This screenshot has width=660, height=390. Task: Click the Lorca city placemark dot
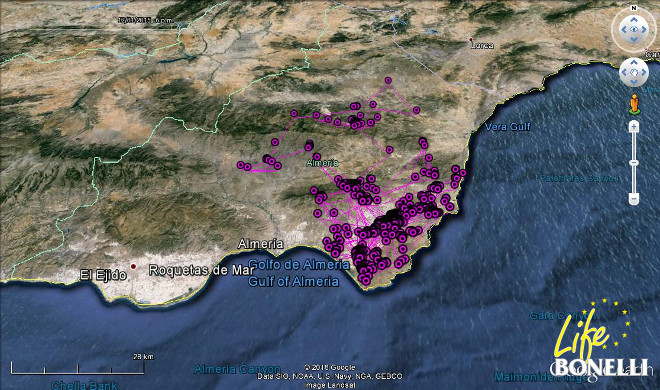click(x=471, y=40)
